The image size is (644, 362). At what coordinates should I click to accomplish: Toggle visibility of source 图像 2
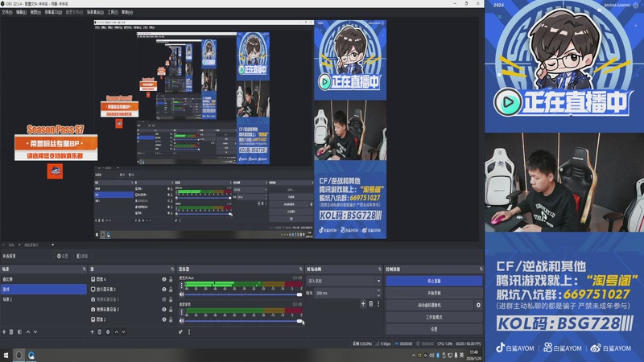click(164, 319)
